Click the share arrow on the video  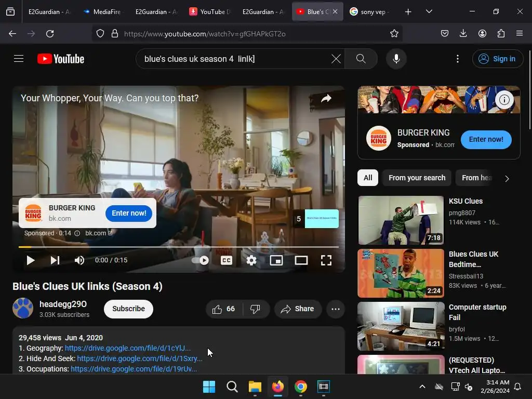(x=326, y=99)
